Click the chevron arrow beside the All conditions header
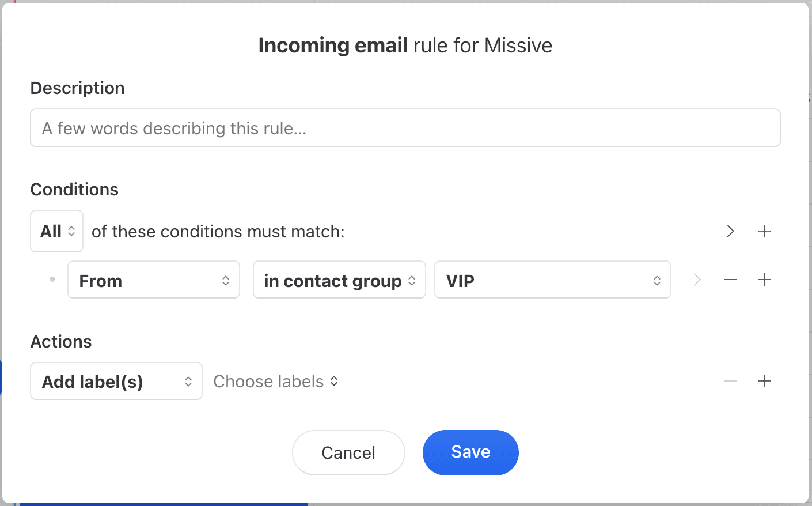The width and height of the screenshot is (812, 506). [730, 231]
